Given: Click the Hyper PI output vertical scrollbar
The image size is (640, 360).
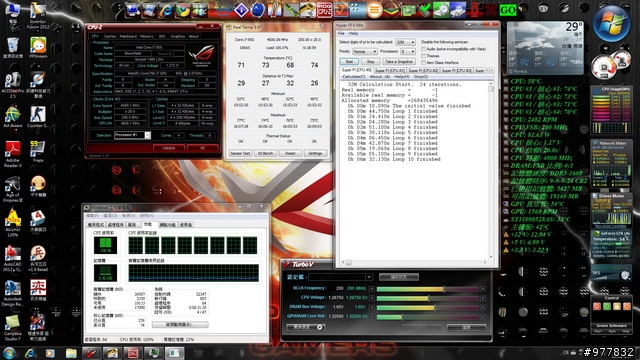Looking at the screenshot, I should pyautogui.click(x=491, y=171).
